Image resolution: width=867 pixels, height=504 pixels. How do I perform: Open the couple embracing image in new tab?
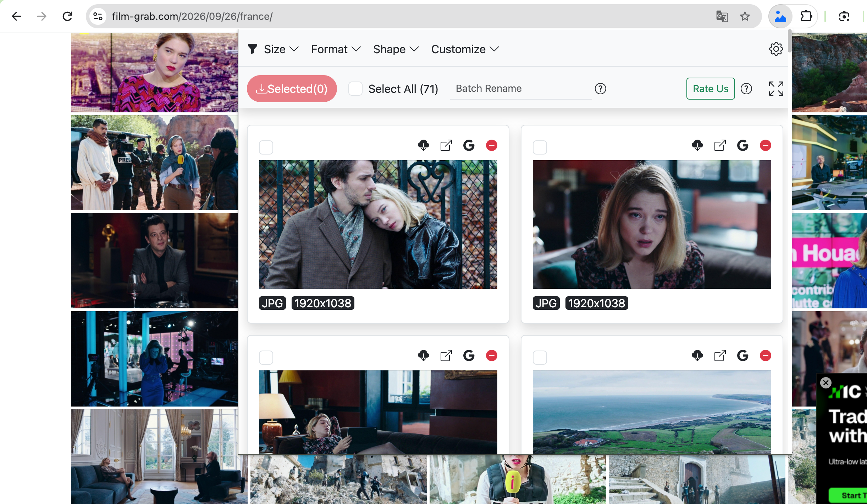[446, 145]
